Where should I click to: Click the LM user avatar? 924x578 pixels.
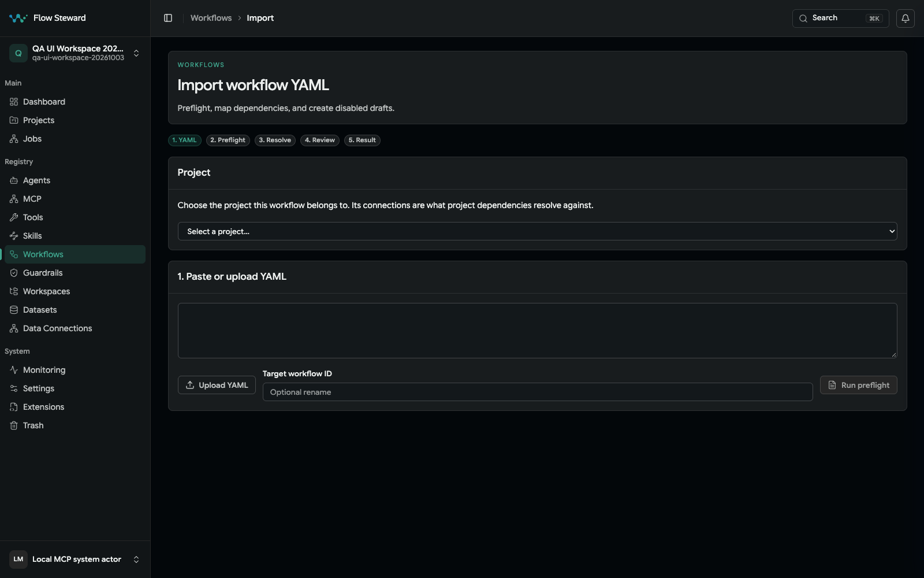(18, 560)
